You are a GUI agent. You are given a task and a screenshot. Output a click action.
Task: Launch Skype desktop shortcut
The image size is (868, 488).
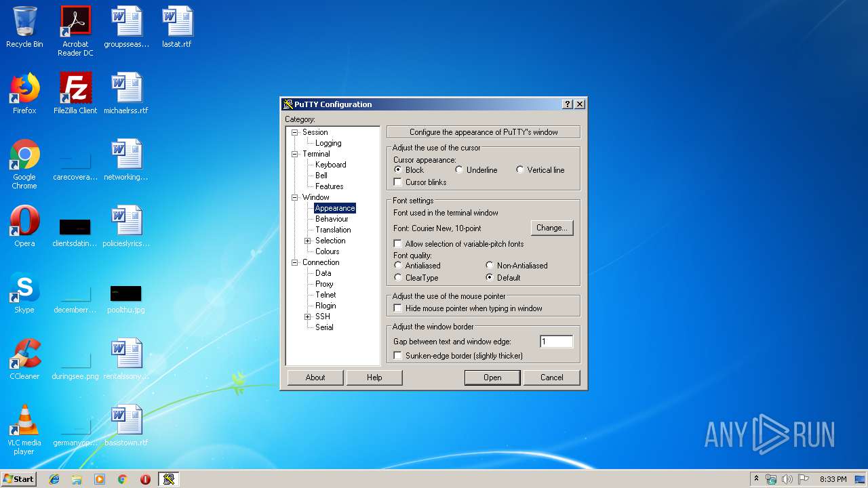[24, 293]
